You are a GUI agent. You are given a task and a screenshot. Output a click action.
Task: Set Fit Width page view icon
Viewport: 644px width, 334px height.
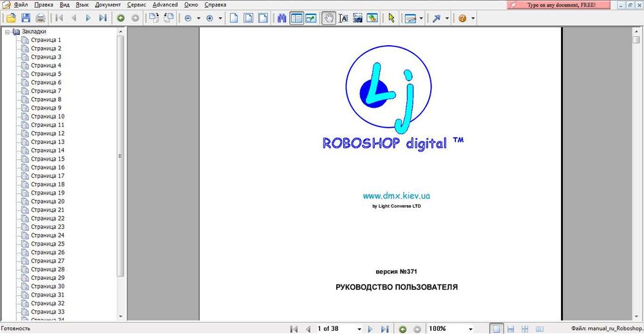coord(263,18)
